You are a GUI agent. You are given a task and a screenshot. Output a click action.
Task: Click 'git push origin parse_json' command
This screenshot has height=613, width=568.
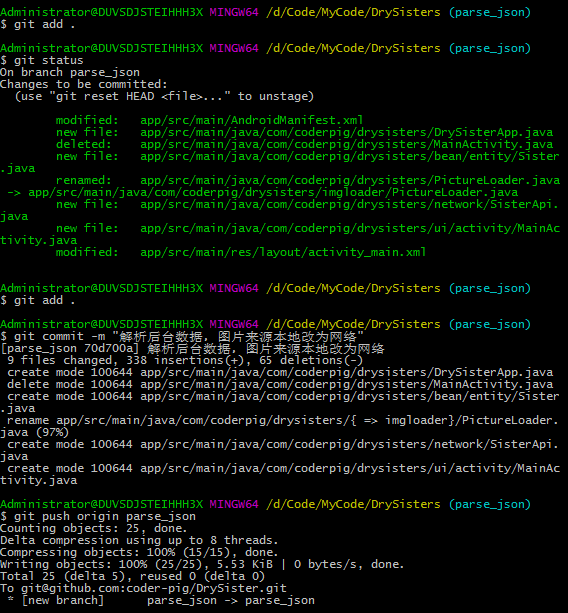pyautogui.click(x=98, y=516)
